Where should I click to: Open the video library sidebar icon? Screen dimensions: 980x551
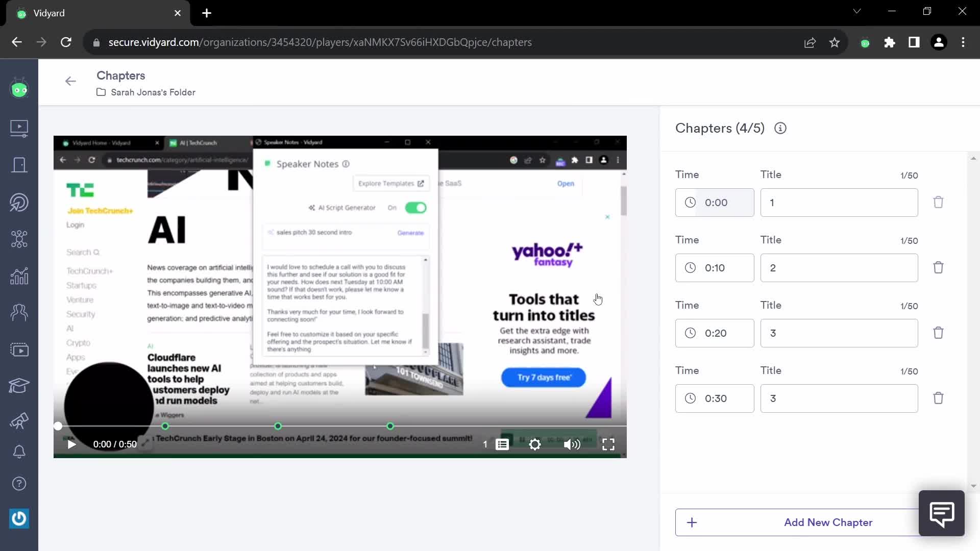pos(19,128)
